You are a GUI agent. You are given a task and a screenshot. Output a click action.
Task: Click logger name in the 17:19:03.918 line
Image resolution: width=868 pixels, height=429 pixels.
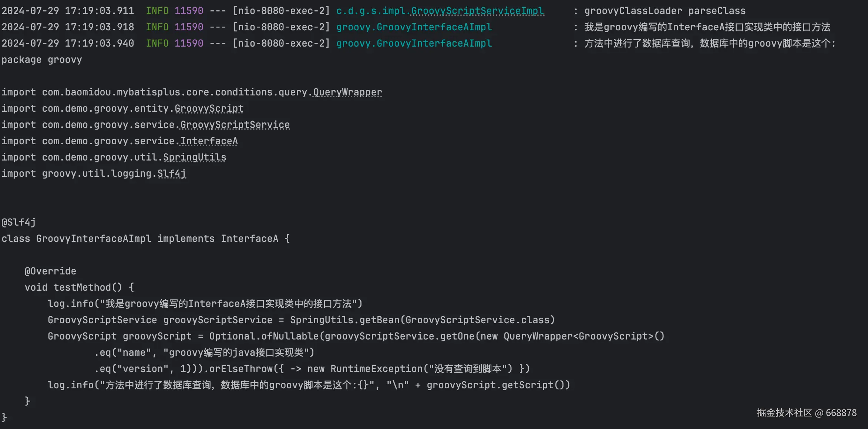[x=414, y=27]
